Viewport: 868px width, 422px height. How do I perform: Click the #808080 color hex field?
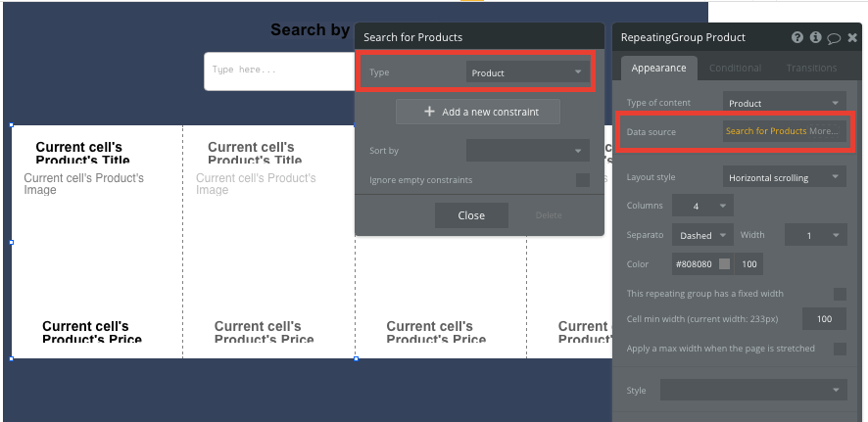tap(693, 264)
